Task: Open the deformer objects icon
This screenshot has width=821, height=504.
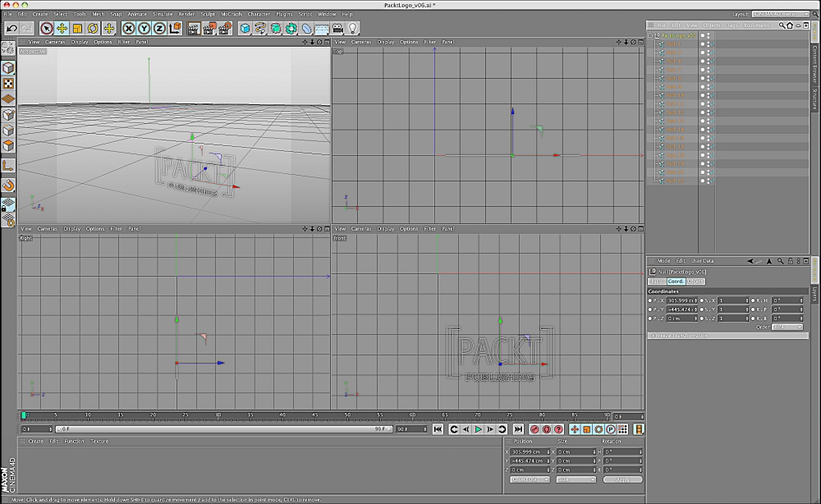Action: [x=307, y=28]
